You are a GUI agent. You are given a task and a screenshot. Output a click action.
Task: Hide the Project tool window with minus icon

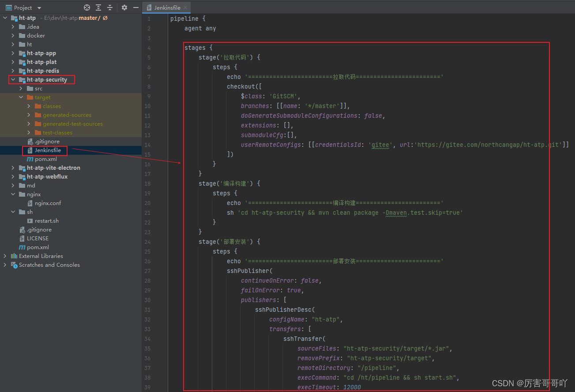136,7
